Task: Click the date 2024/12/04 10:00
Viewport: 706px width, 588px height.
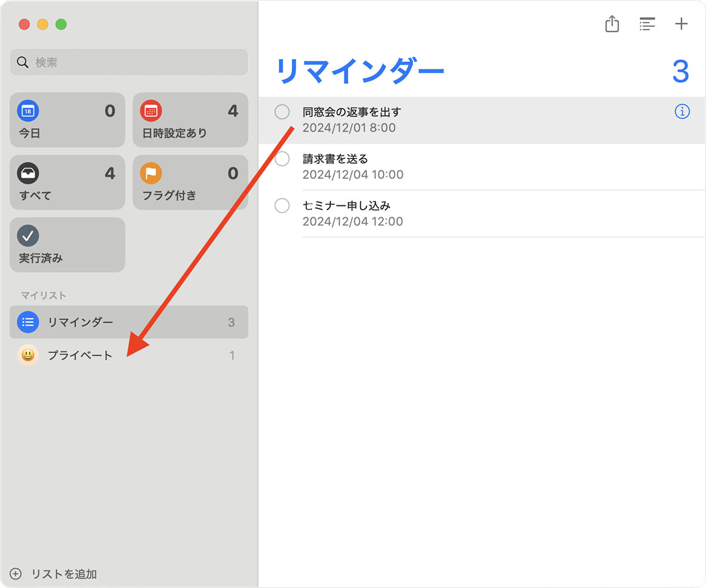Action: click(353, 175)
